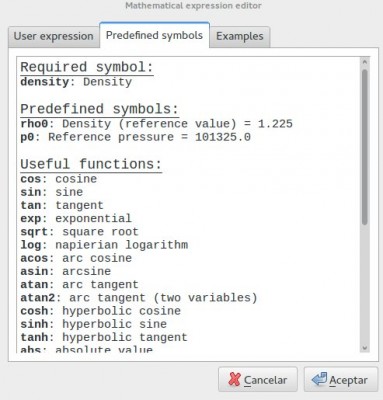Click the rho0 reference density line

156,124
